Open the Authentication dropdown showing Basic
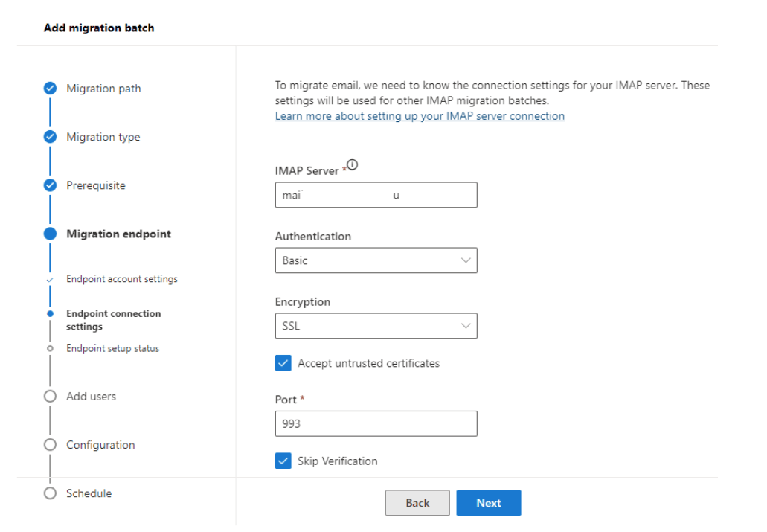Image resolution: width=767 pixels, height=532 pixels. pyautogui.click(x=376, y=260)
